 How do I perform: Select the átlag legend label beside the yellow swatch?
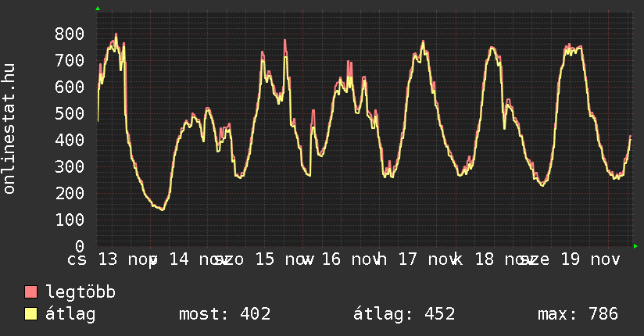(70, 314)
